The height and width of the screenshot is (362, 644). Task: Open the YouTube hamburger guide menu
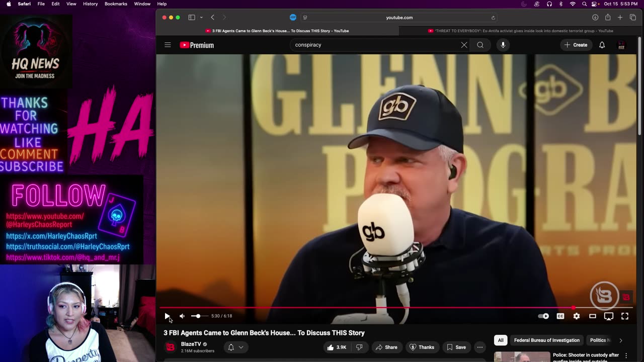[168, 45]
